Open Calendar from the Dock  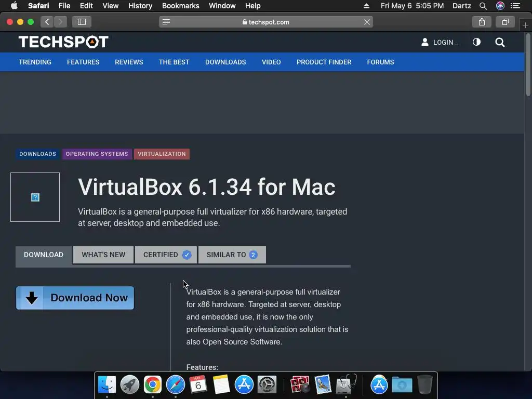click(198, 385)
